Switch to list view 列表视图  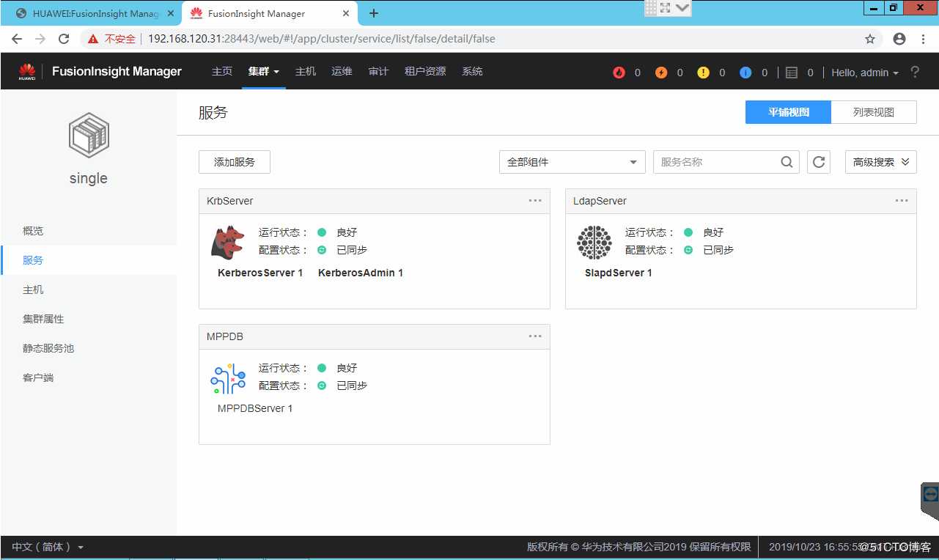pos(874,112)
